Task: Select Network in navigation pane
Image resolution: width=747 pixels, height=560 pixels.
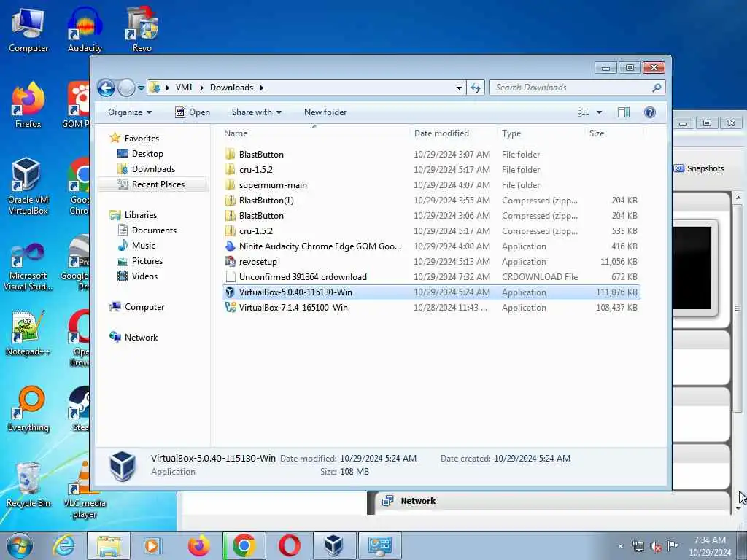Action: click(x=141, y=337)
